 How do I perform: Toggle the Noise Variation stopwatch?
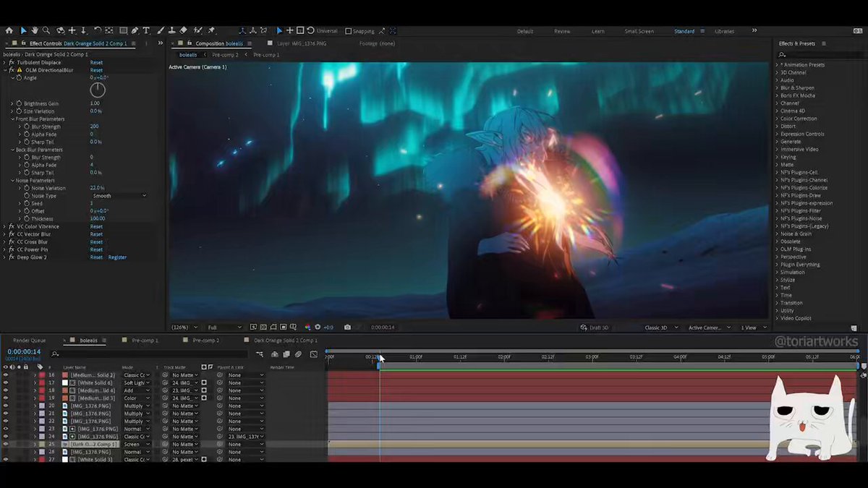[x=27, y=188]
